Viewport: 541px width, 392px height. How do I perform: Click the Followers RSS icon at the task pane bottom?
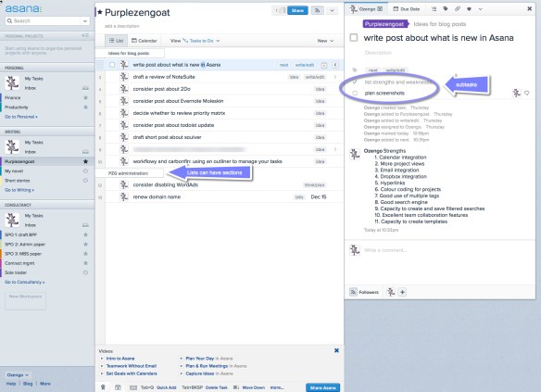(x=353, y=292)
